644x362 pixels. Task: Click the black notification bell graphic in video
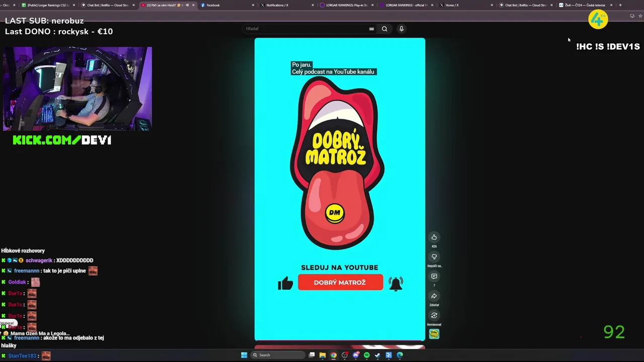click(x=396, y=284)
